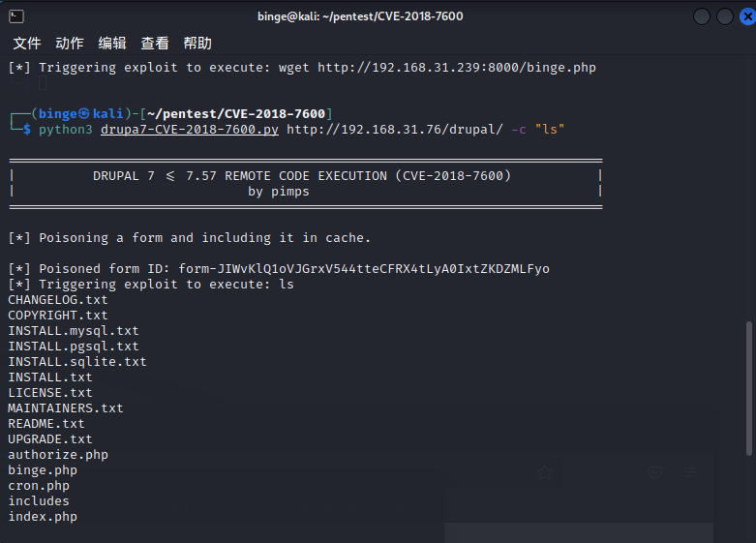Screen dimensions: 756x543
Task: Click CHANGELOG.txt in the listing
Action: pos(58,299)
